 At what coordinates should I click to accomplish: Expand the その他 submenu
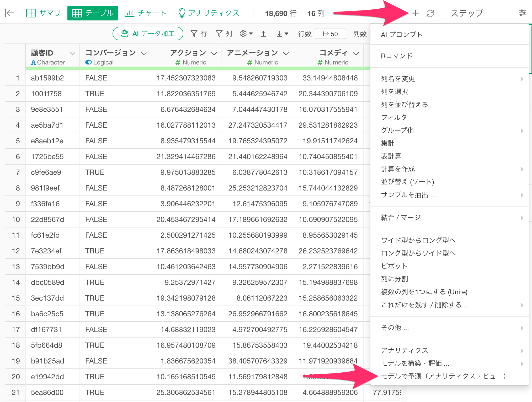pos(449,328)
